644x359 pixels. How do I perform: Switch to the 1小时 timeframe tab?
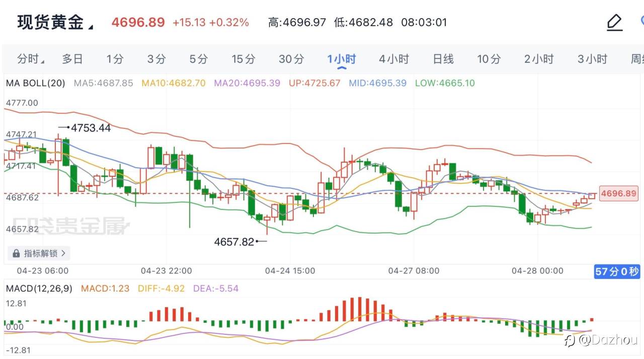point(341,59)
